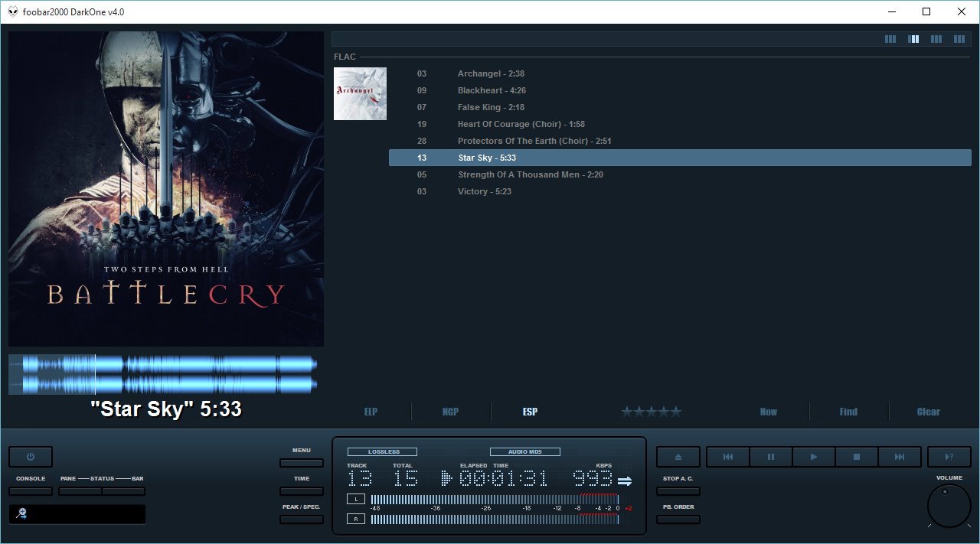Skip to previous track
980x544 pixels.
click(x=727, y=457)
